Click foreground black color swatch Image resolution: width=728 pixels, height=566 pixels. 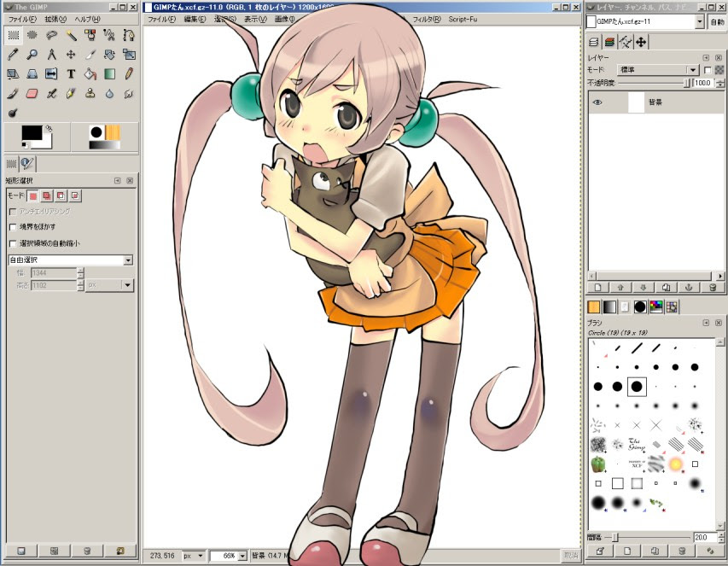(x=32, y=133)
